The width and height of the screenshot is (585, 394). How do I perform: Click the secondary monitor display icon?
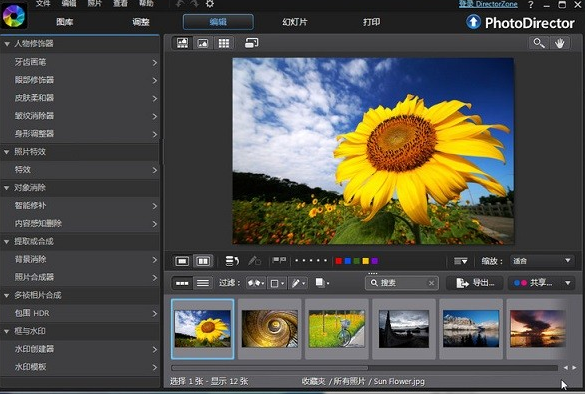coord(251,43)
